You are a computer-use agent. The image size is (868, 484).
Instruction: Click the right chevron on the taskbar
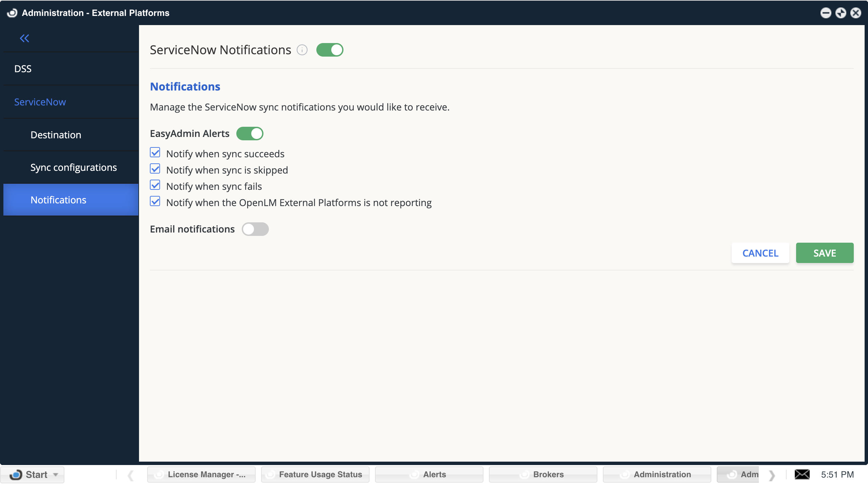click(772, 475)
